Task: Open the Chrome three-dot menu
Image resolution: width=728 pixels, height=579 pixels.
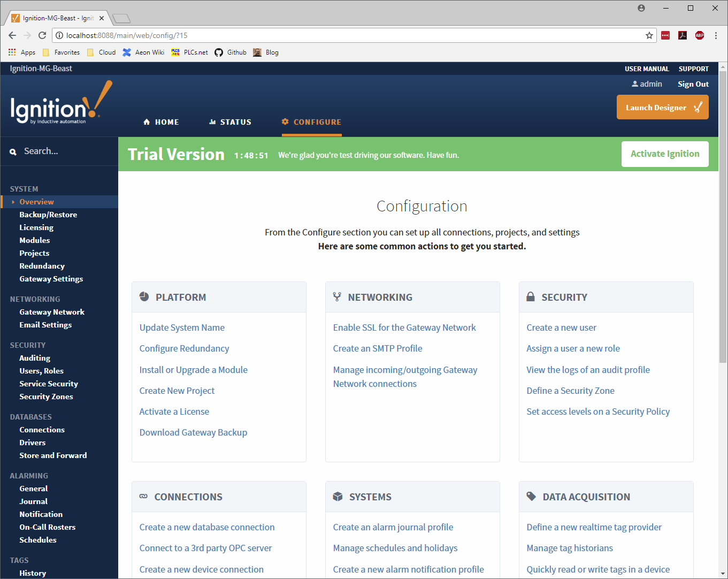Action: [x=716, y=35]
